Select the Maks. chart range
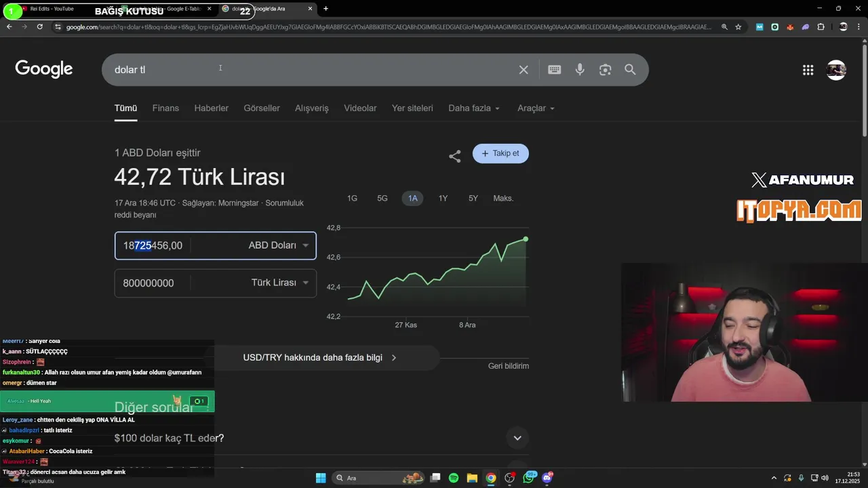Screen dimensions: 868x488 click(503, 198)
